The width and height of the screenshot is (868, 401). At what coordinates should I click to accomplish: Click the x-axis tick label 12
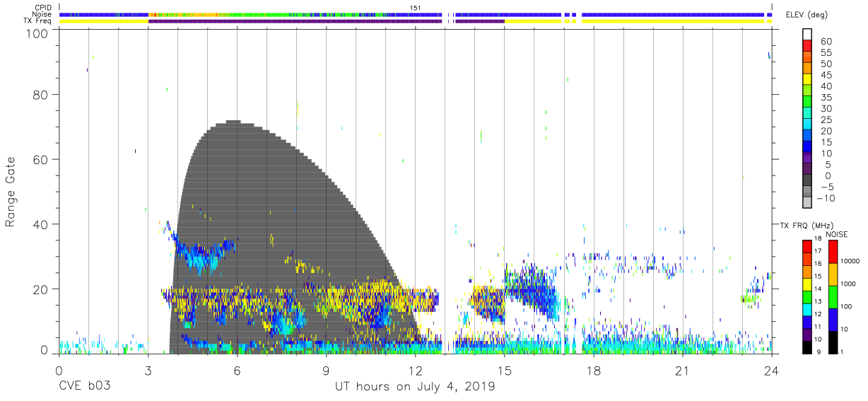[x=416, y=371]
